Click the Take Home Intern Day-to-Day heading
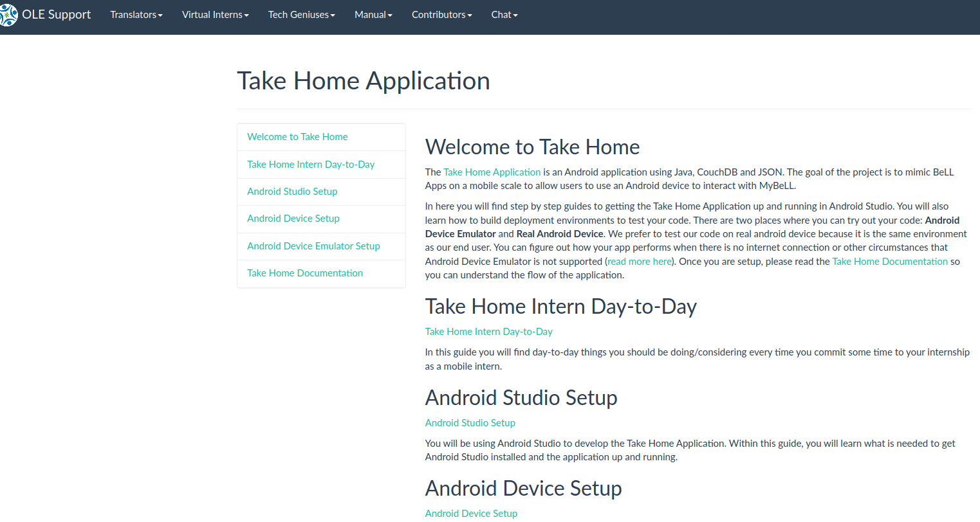Image resolution: width=980 pixels, height=522 pixels. 561,307
